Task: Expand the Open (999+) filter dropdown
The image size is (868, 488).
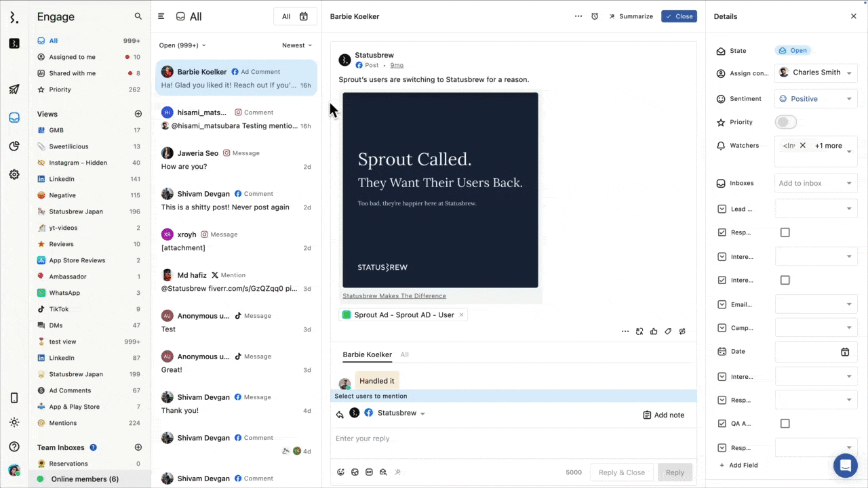Action: tap(178, 45)
